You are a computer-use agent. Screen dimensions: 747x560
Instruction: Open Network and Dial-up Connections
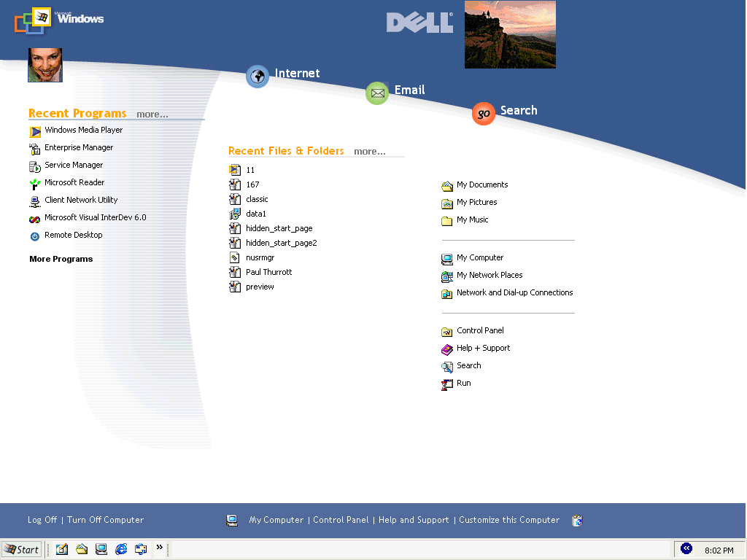(x=514, y=293)
